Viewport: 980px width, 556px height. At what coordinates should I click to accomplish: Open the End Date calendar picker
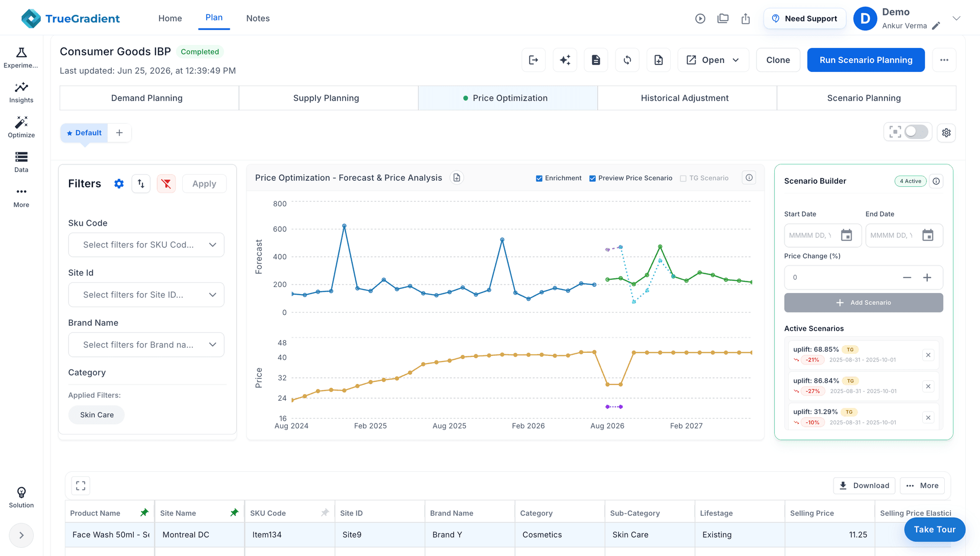point(927,235)
